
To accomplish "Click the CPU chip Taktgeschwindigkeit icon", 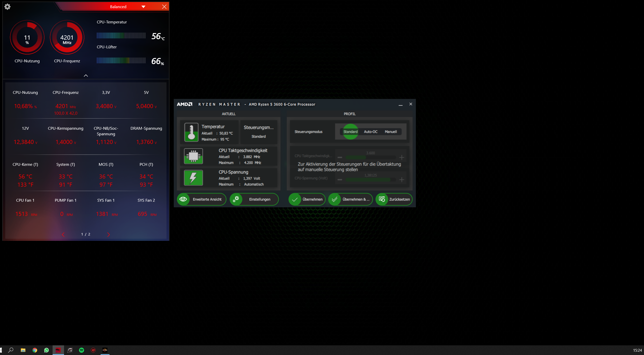I will pyautogui.click(x=193, y=156).
